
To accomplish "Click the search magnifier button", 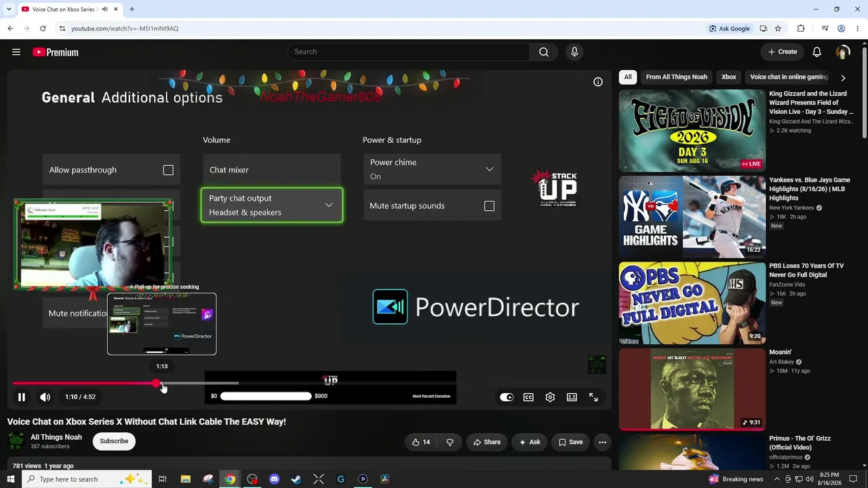I will 544,52.
